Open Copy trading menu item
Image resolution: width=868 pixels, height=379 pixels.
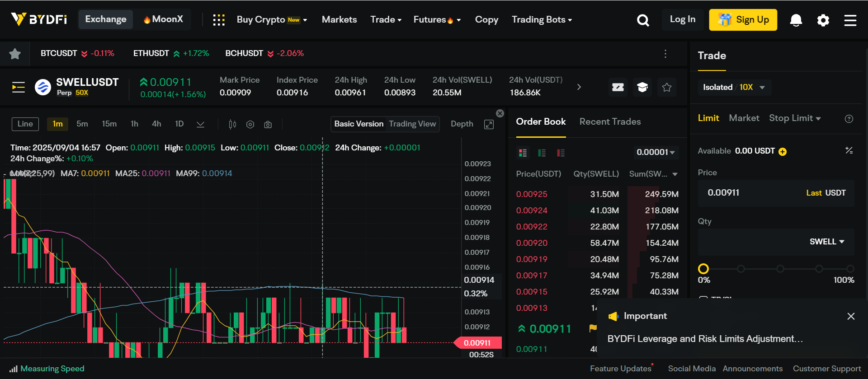point(486,20)
